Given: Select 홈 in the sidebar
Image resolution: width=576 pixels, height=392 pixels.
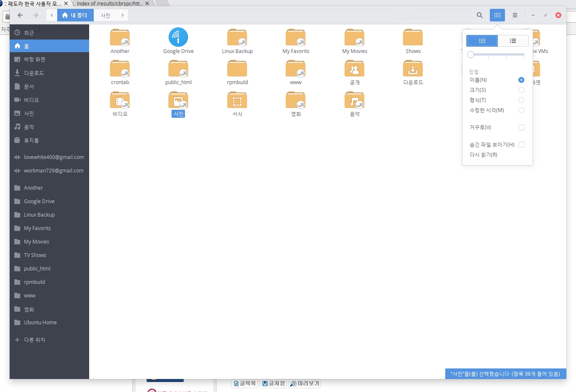Looking at the screenshot, I should (x=49, y=46).
